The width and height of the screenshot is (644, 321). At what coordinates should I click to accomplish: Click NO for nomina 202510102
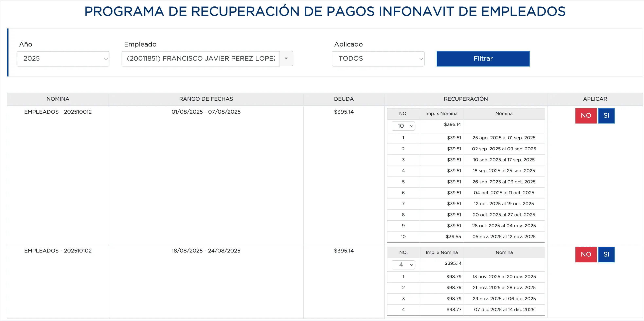click(x=586, y=254)
